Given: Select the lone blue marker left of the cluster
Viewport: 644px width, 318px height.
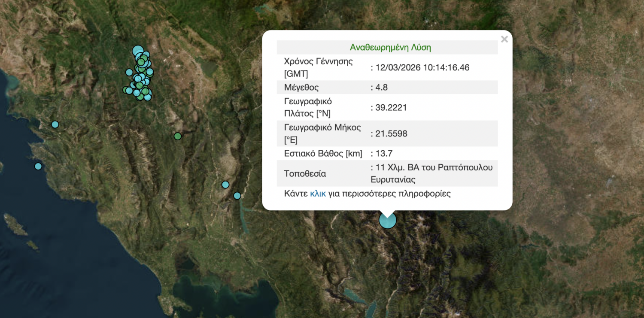Looking at the screenshot, I should click(129, 72).
